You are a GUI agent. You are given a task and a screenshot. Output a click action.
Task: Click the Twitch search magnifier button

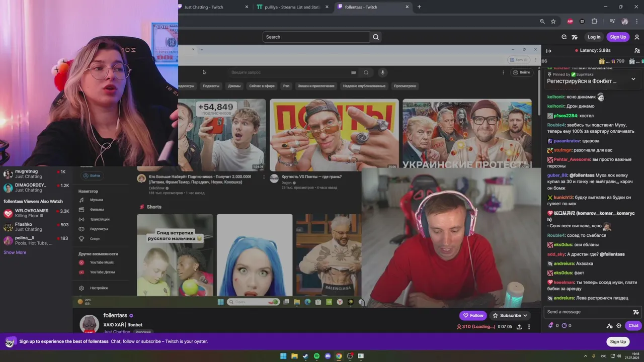(x=376, y=37)
